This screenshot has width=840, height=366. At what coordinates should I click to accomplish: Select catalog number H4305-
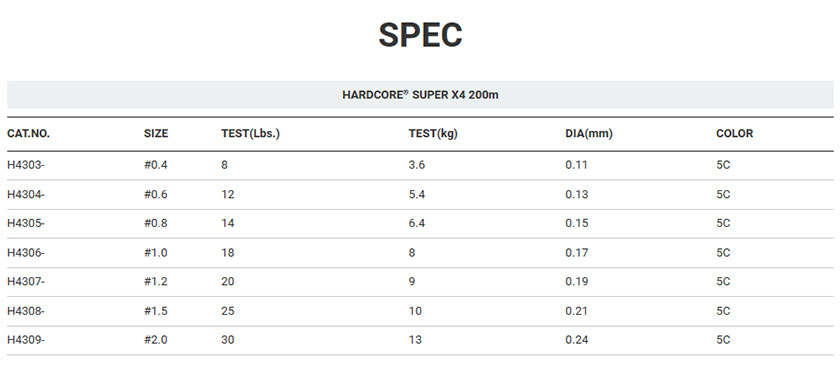pyautogui.click(x=26, y=223)
